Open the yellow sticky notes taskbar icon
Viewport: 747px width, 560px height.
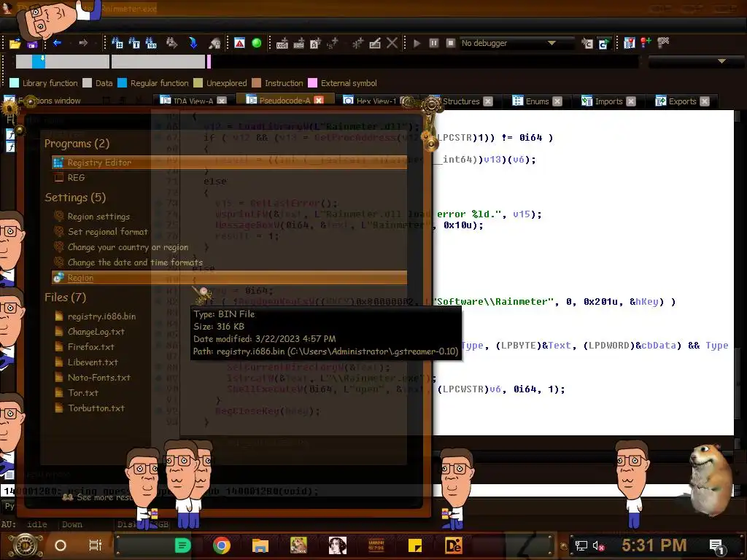click(415, 545)
